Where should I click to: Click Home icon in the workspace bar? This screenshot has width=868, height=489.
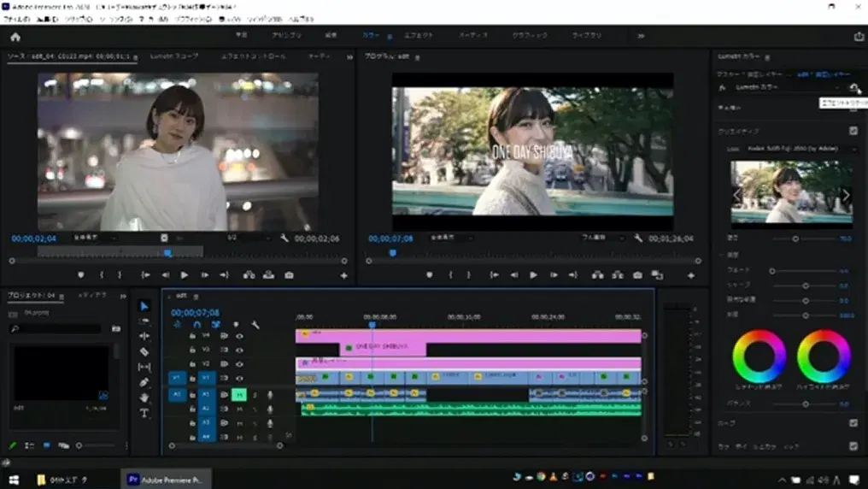[15, 37]
